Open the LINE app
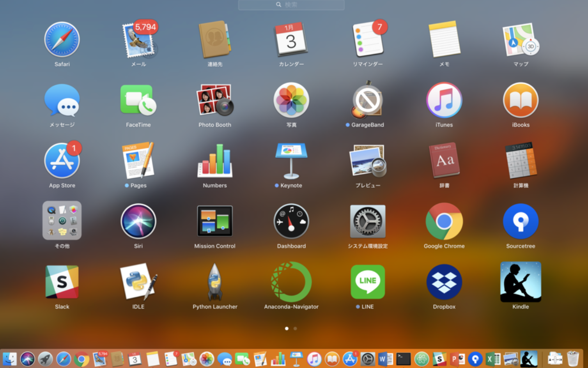Screen dimensions: 588x368 (x=368, y=282)
